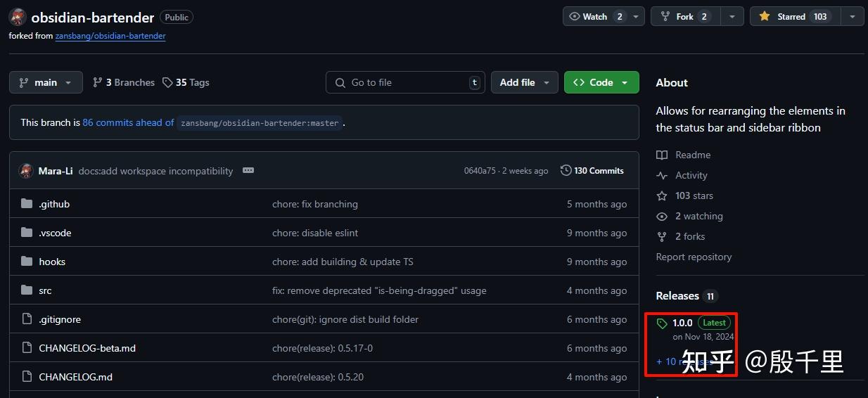Screen dimensions: 868x398
Task: Expand the Watch notifications dropdown arrow
Action: click(x=636, y=17)
